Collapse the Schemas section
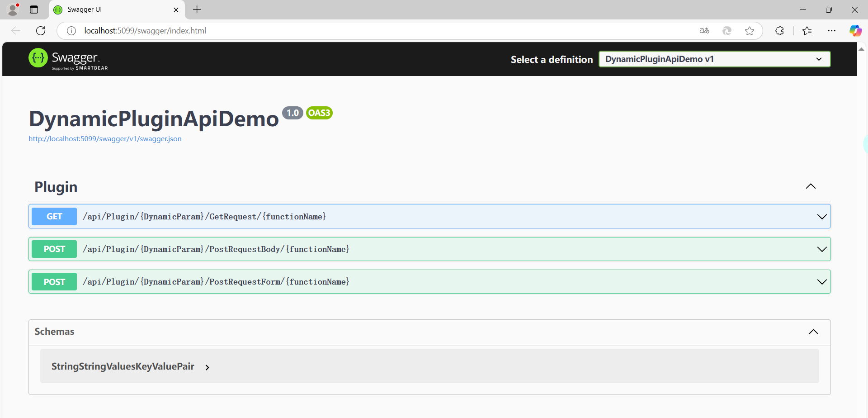 coord(813,332)
